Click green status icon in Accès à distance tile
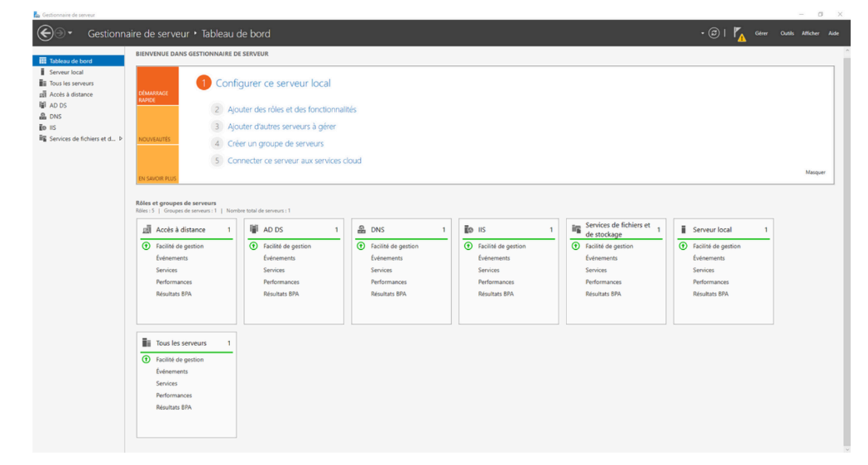 (146, 246)
